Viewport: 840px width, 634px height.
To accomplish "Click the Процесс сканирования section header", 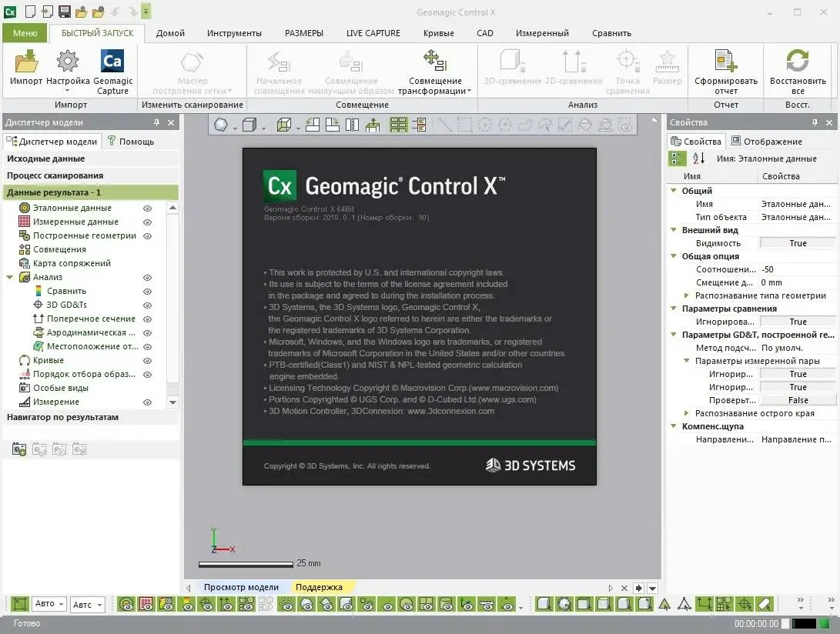I will click(x=91, y=175).
